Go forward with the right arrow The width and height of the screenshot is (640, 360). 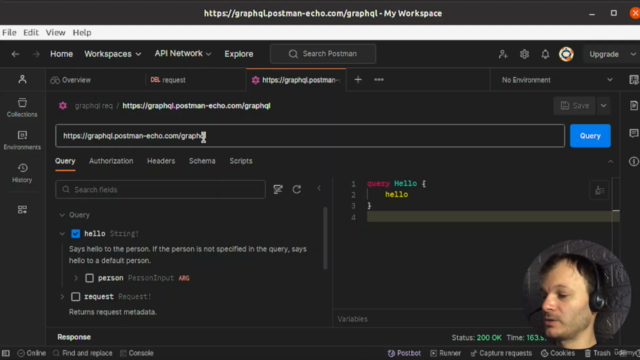36,54
